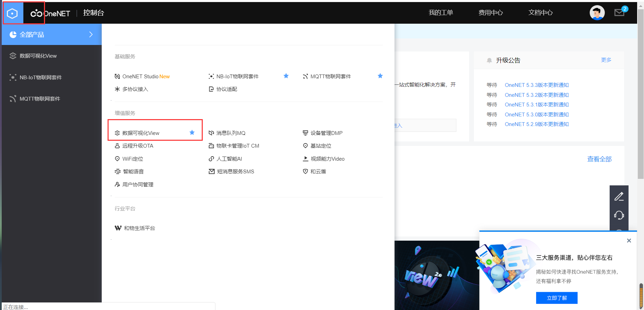Open customer support via headset icon
Screen dimensions: 644x310
[619, 215]
